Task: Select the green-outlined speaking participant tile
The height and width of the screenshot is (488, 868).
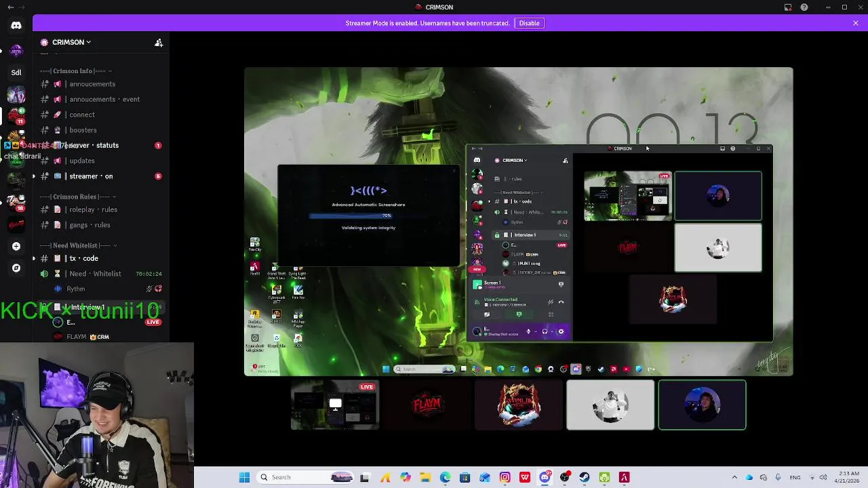Action: point(702,405)
